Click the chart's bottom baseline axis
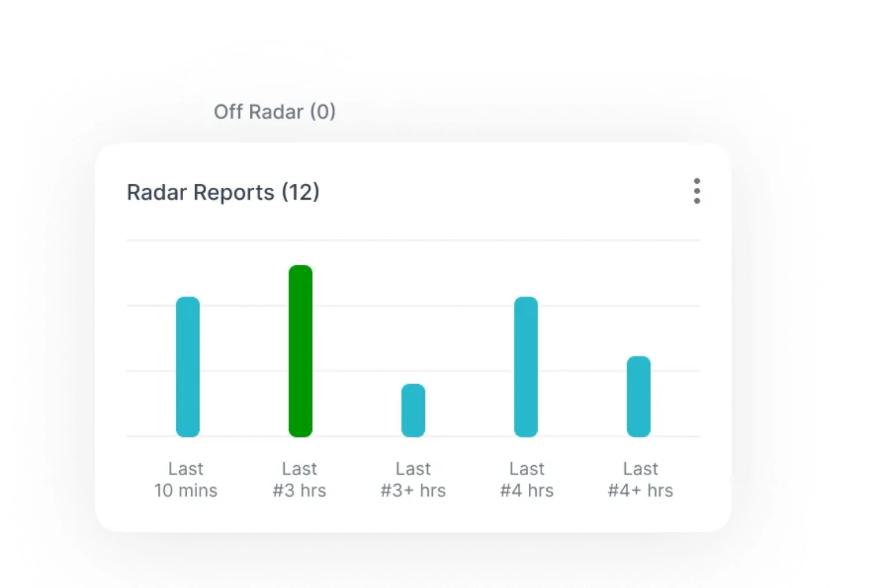This screenshot has width=882, height=588. (356, 436)
